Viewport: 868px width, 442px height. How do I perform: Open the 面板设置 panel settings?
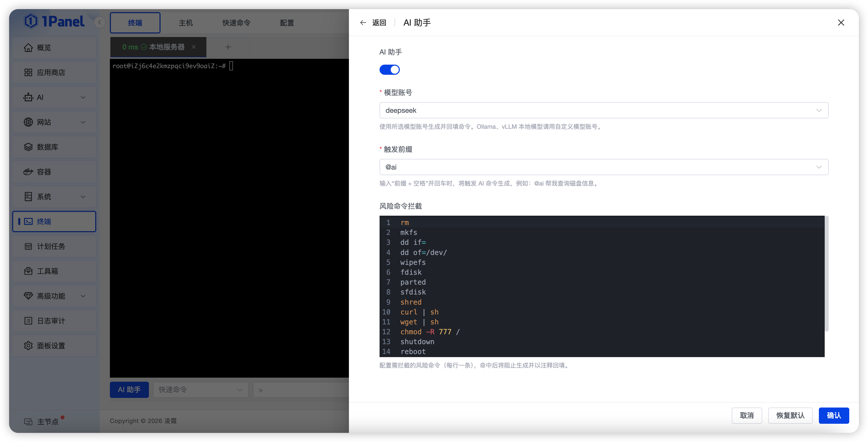[x=51, y=346]
